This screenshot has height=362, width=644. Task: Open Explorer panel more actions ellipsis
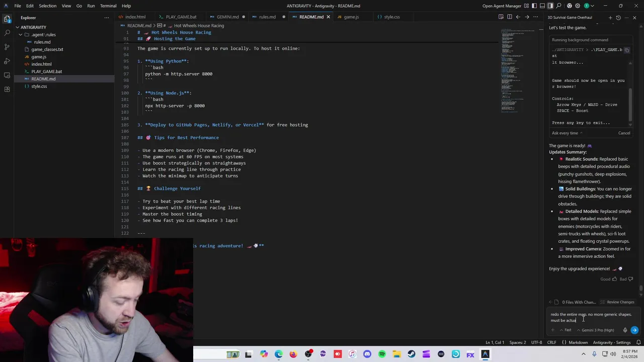[106, 18]
